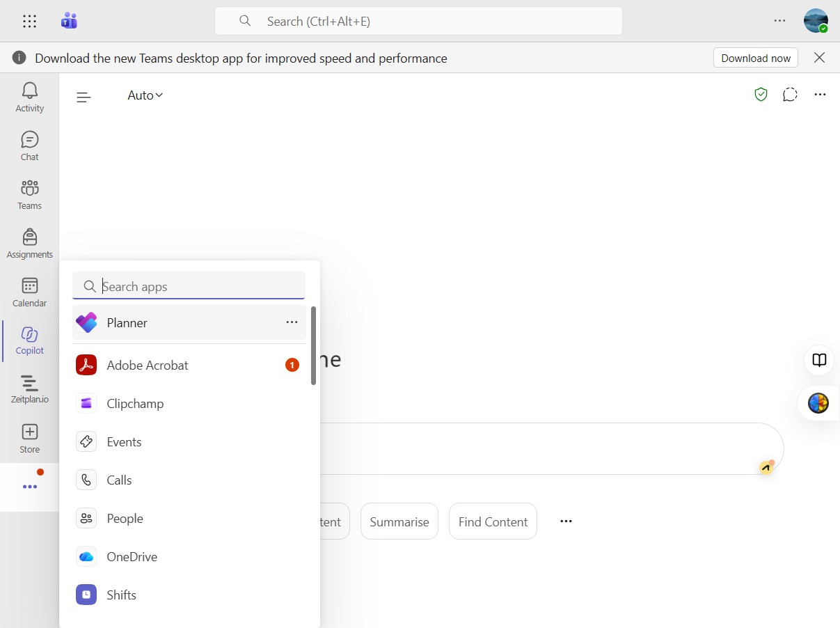Click Planner's more options ellipsis
This screenshot has height=628, width=840.
click(x=292, y=322)
